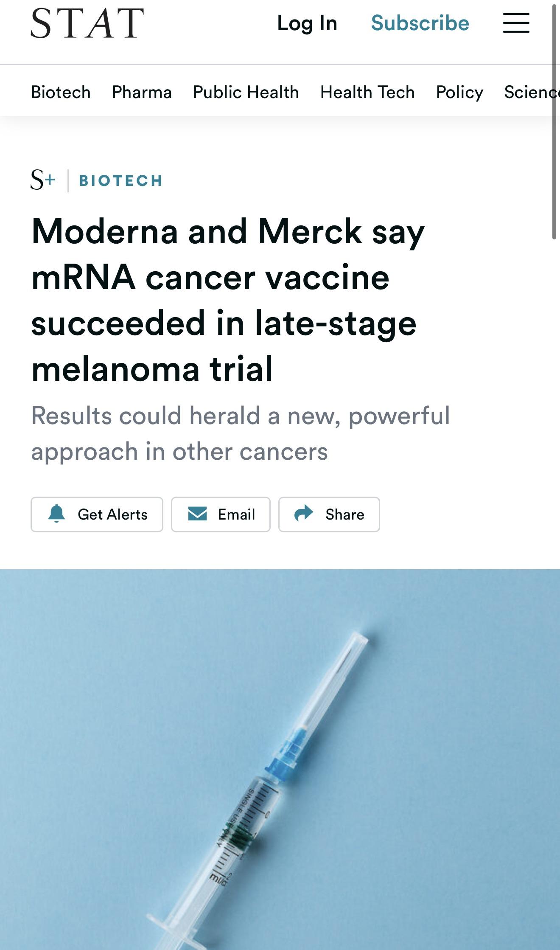This screenshot has width=560, height=950.
Task: Click the bell icon in Get Alerts
Action: coord(56,514)
